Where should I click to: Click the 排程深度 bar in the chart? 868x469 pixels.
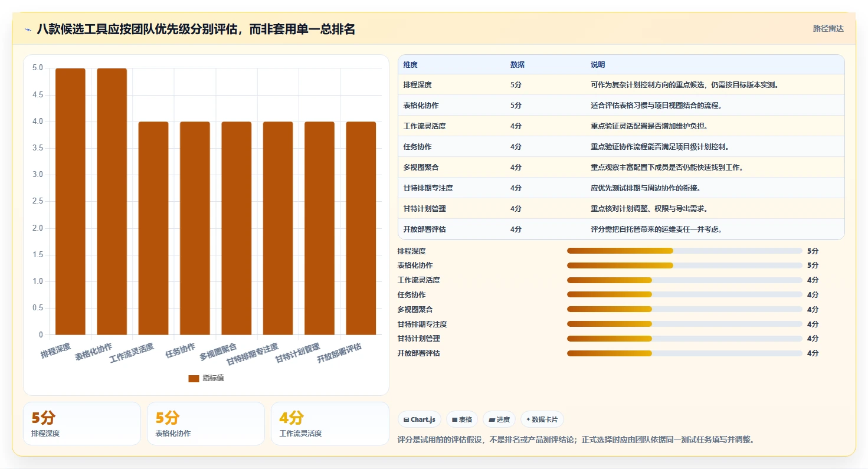click(70, 202)
